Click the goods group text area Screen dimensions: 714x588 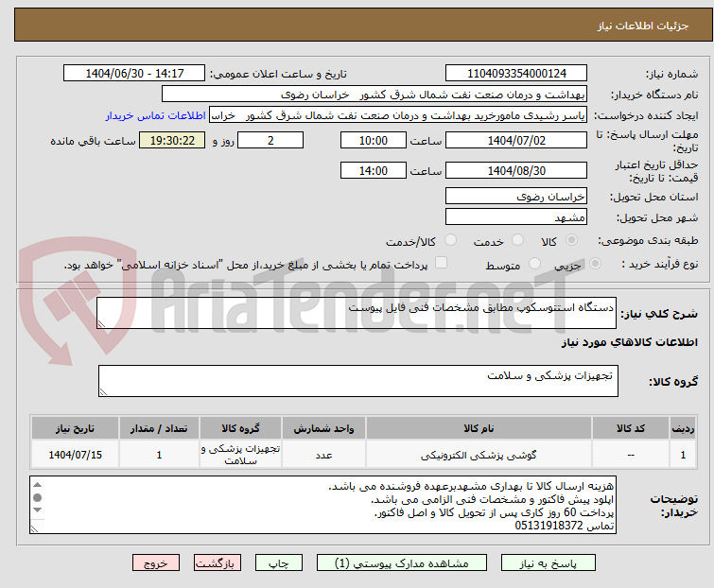[x=358, y=381]
